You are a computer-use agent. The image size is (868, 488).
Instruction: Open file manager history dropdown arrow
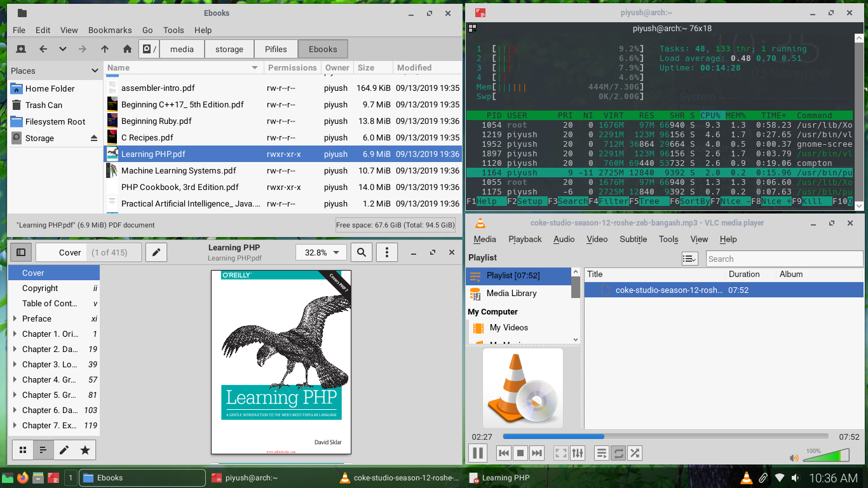point(62,49)
